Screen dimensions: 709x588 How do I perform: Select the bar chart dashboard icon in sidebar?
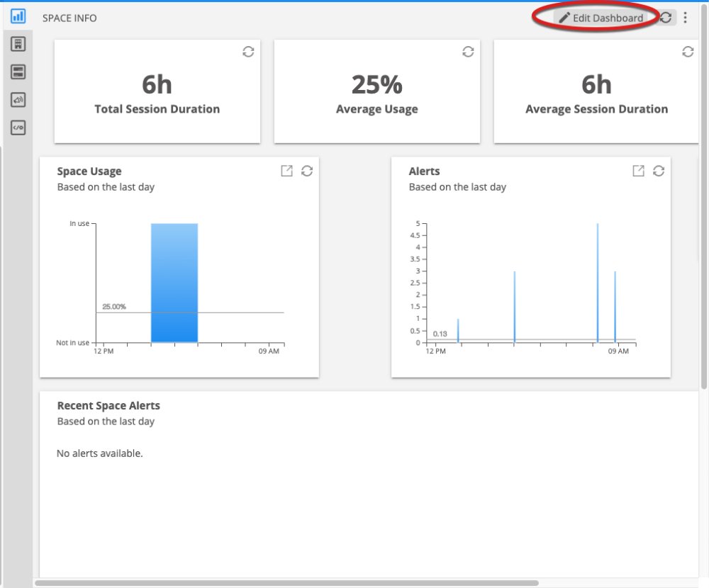(x=18, y=16)
